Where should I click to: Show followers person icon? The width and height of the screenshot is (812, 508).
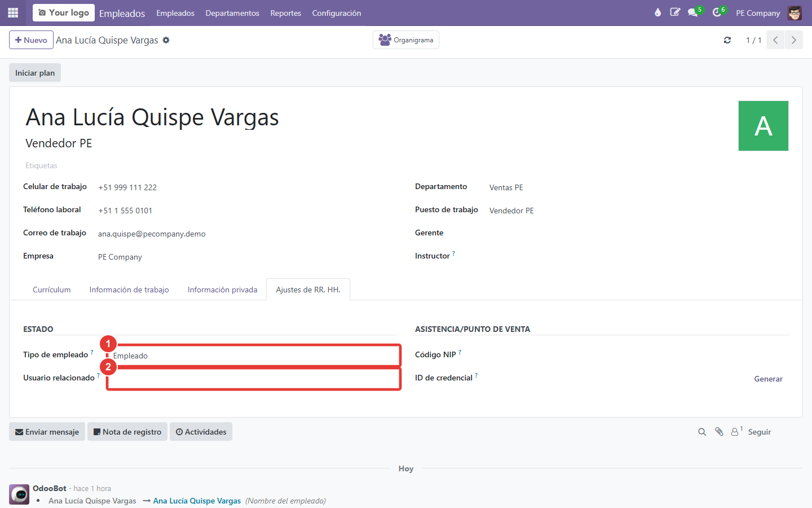coord(736,432)
